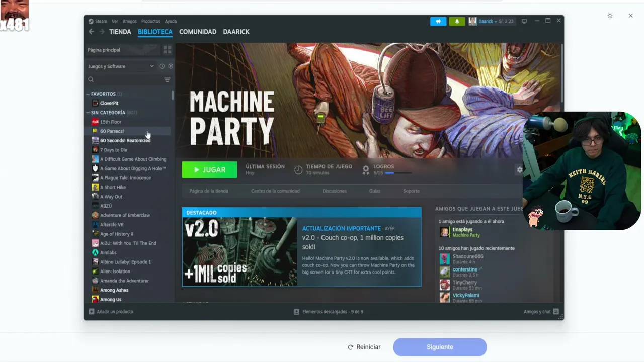Open the v2.0 update thumbnail image
Viewport: 644px width, 362px height.
(239, 251)
